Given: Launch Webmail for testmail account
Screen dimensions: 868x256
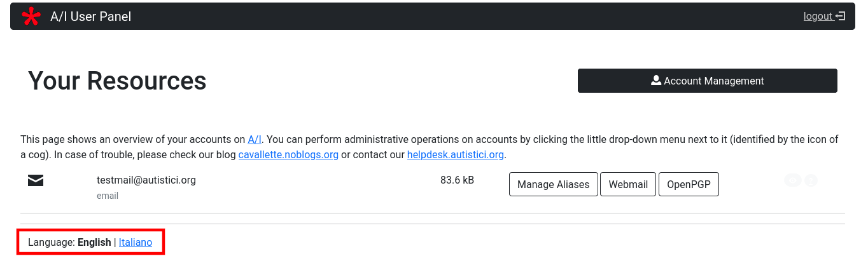Looking at the screenshot, I should tap(628, 184).
